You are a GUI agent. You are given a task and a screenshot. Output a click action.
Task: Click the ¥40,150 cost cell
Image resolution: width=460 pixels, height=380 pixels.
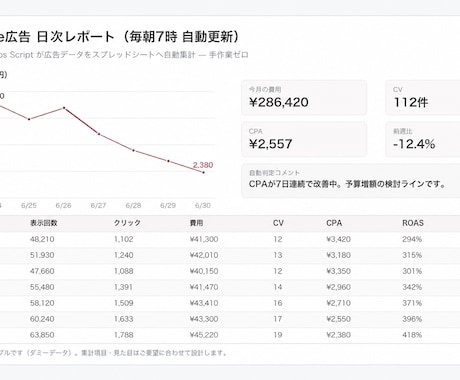tap(204, 271)
